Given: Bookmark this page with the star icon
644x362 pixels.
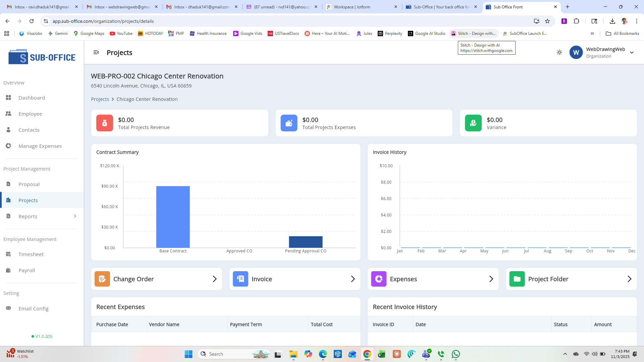Looking at the screenshot, I should (x=547, y=21).
